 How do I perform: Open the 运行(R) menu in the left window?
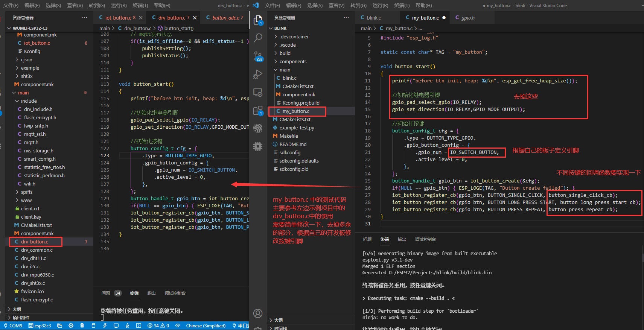[119, 5]
